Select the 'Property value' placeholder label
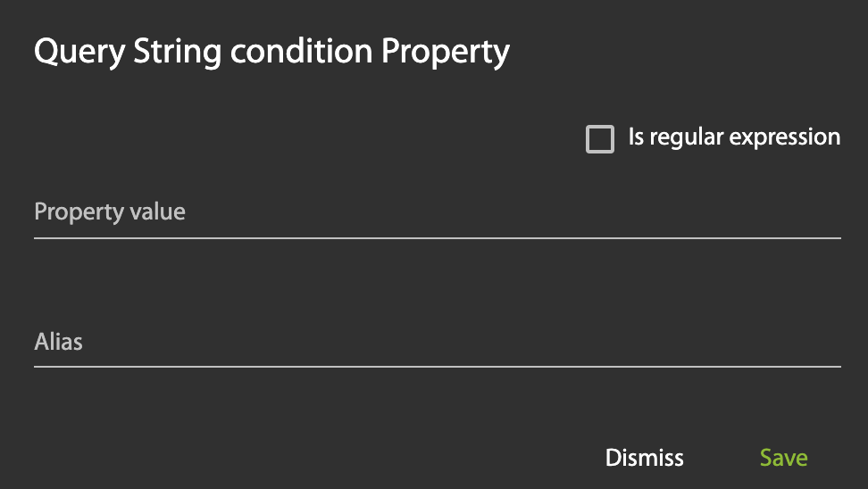Screen dimensions: 868x489 pyautogui.click(x=110, y=212)
